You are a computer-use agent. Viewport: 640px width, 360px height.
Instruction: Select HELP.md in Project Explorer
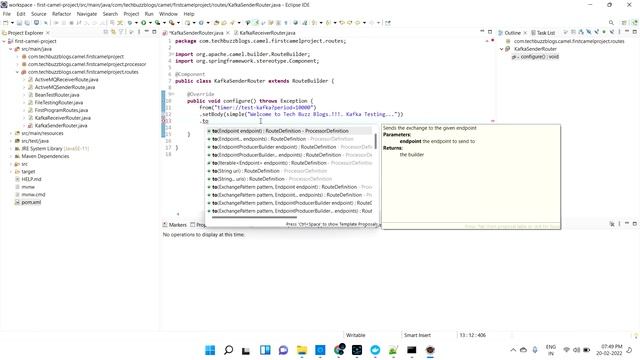click(x=31, y=179)
